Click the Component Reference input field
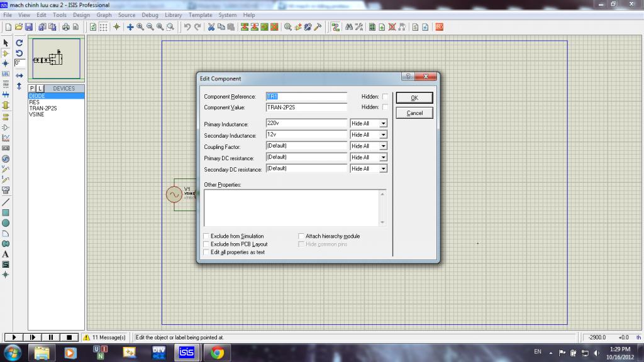Viewport: 644px width, 362px height. click(306, 97)
